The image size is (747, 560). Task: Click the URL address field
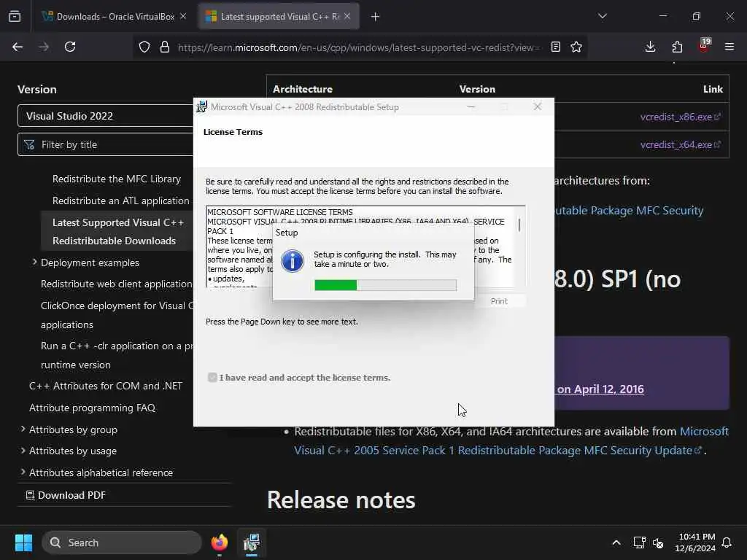click(358, 47)
